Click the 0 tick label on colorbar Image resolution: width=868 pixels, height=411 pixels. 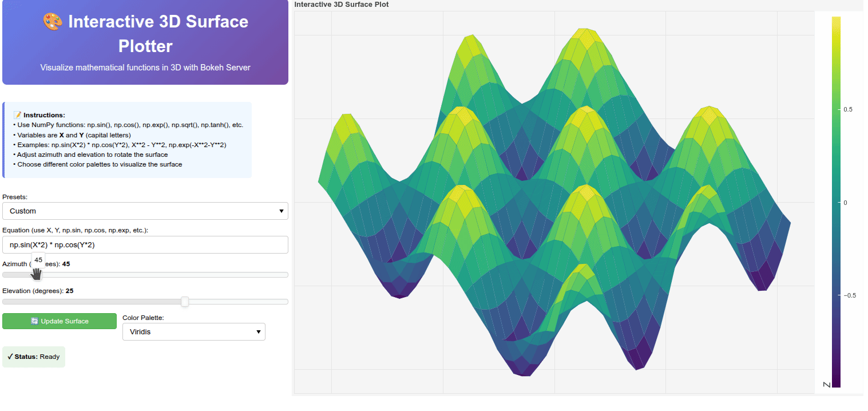(x=845, y=203)
